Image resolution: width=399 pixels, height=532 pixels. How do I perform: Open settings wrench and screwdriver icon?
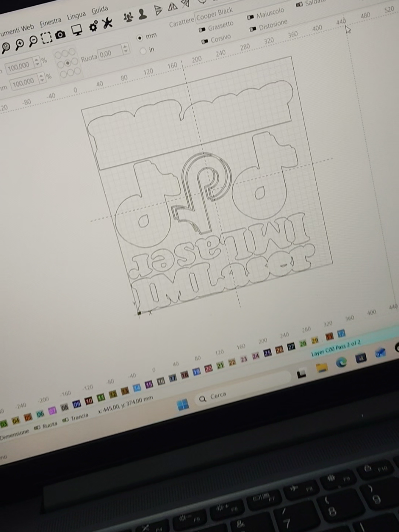pyautogui.click(x=107, y=22)
